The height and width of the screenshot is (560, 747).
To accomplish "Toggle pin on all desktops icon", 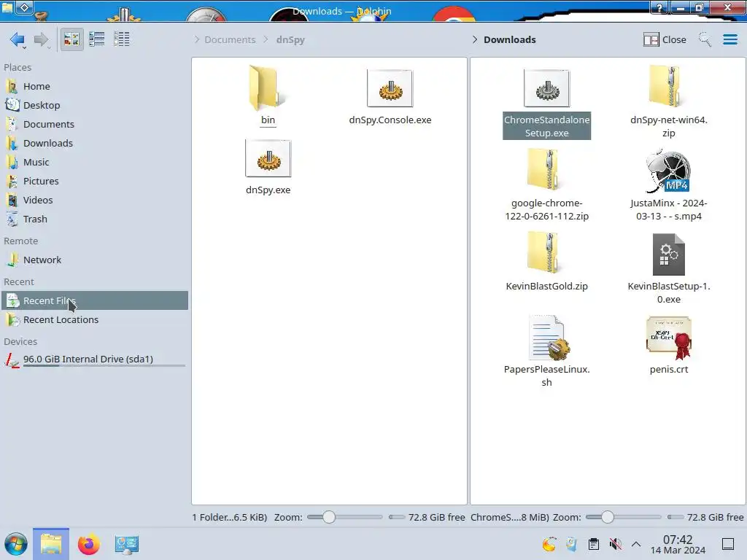I will click(24, 7).
